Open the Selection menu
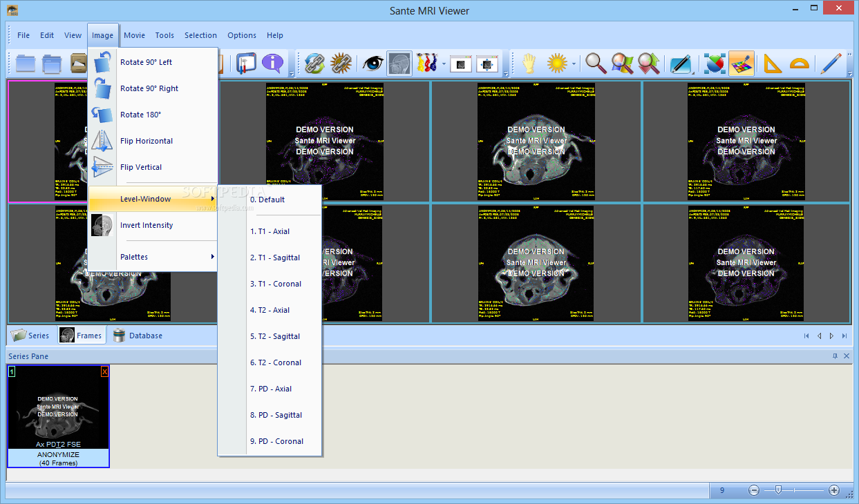859x504 pixels. coord(200,35)
